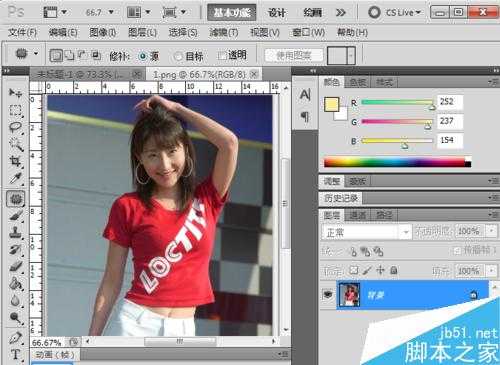Screen dimensions: 500x365
Task: Open the layer opacity dropdown arrow
Action: tap(492, 231)
